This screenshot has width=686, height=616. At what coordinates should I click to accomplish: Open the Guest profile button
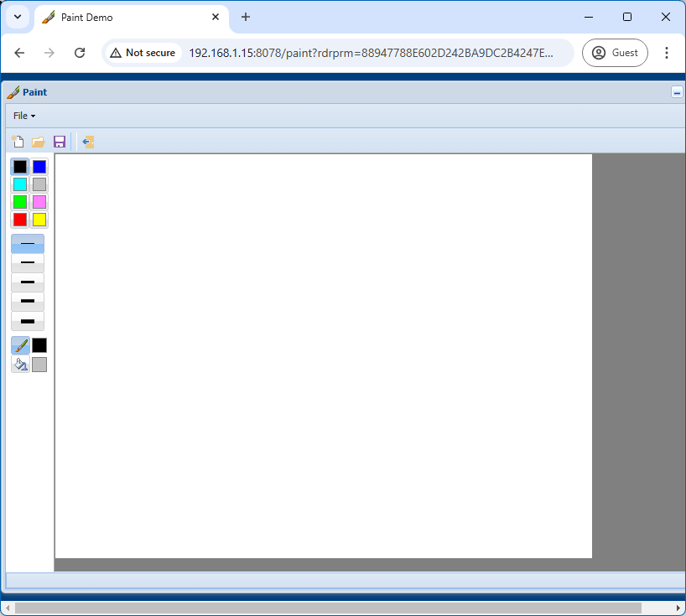[615, 53]
